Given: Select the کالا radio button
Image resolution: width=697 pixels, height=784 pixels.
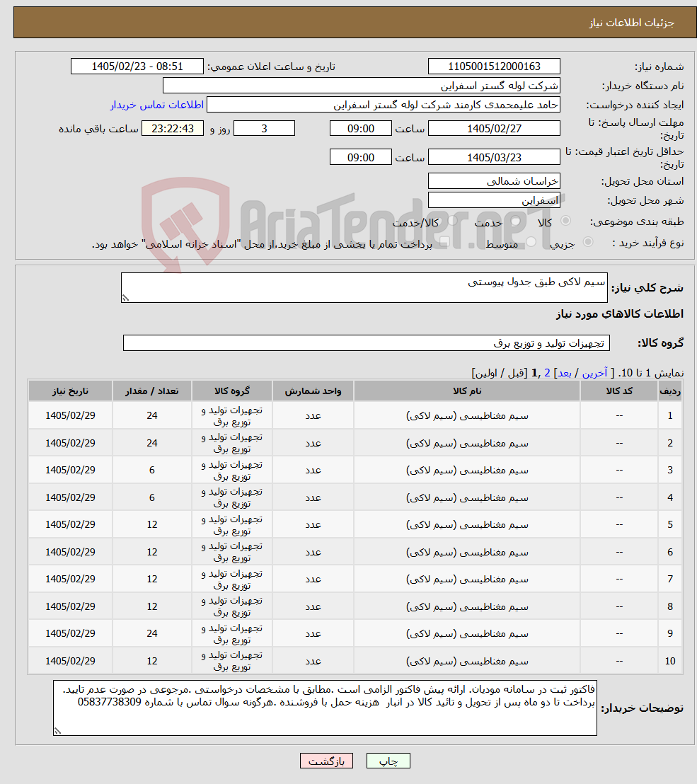Looking at the screenshot, I should [x=565, y=221].
